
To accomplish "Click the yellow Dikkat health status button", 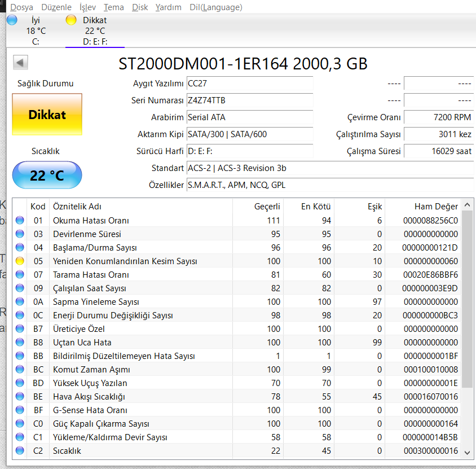I will (x=47, y=115).
